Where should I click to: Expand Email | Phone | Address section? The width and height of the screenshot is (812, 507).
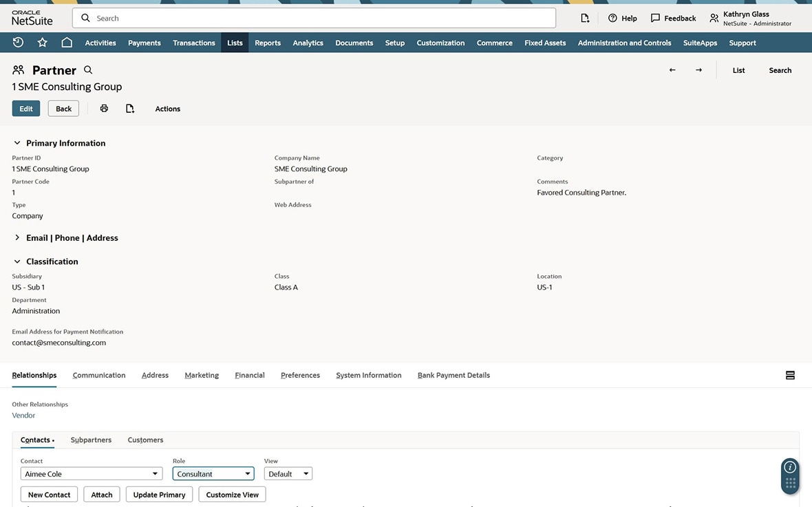(17, 238)
